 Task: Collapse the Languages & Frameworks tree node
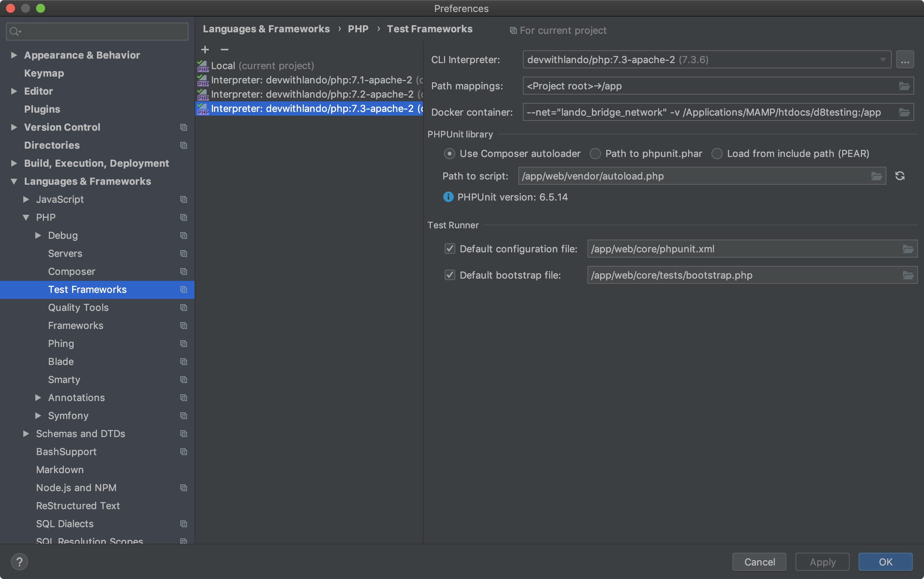tap(14, 181)
